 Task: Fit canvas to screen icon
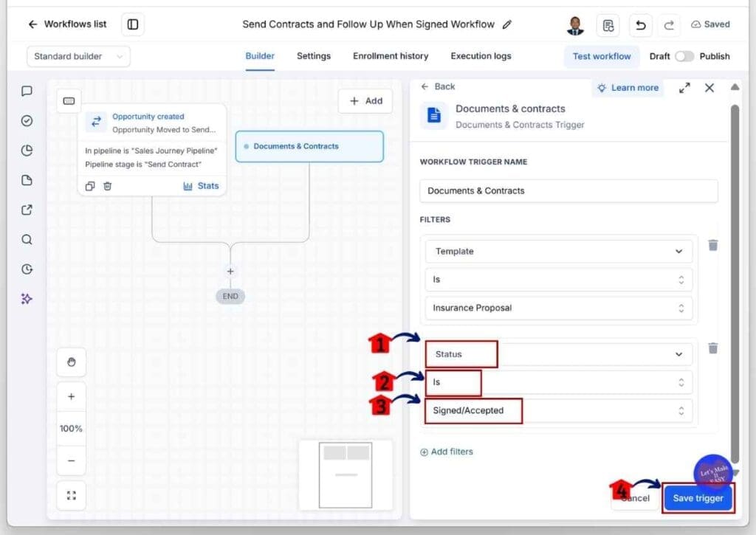point(72,495)
